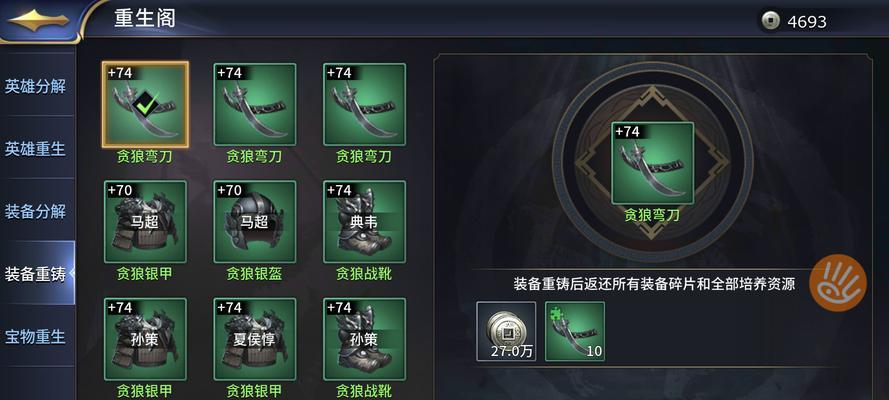This screenshot has height=400, width=889.
Task: Open the 英雄重生 tab
Action: pos(37,148)
